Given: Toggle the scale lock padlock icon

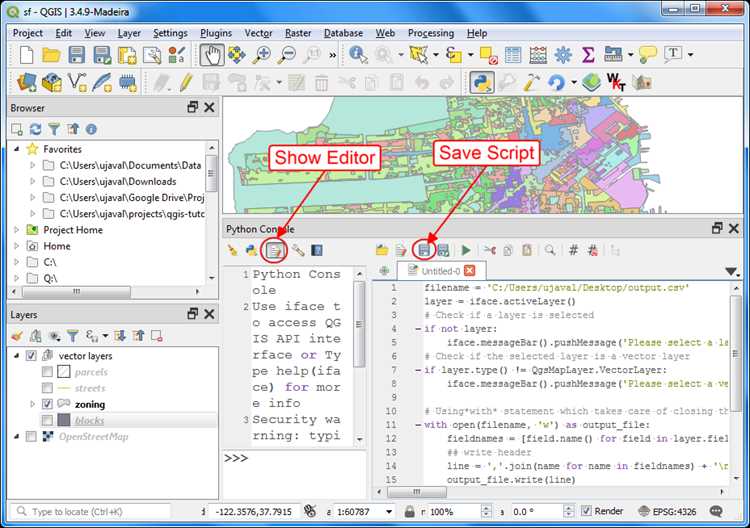Looking at the screenshot, I should 409,511.
